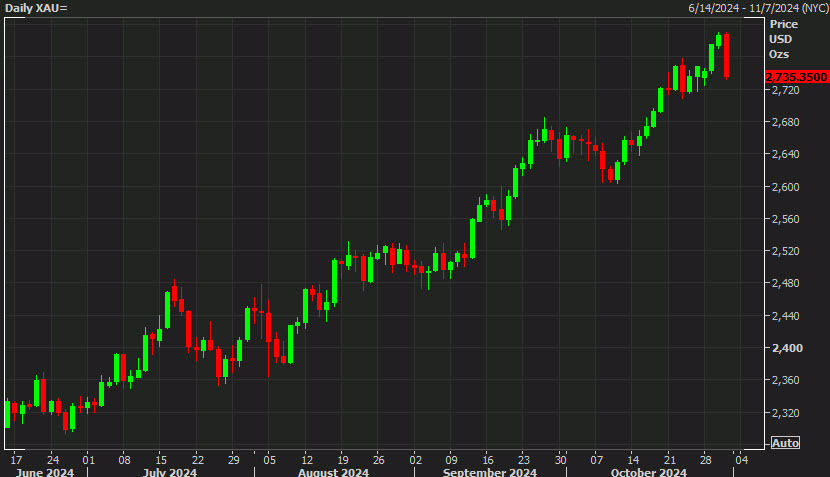Click the 2,480 price axis label
Image resolution: width=830 pixels, height=477 pixels.
pos(786,283)
